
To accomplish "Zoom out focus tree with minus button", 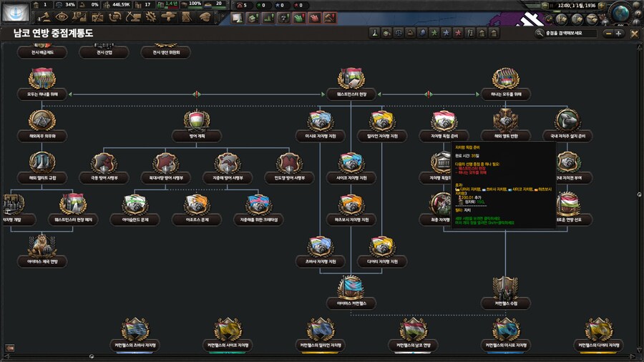I will tap(608, 34).
